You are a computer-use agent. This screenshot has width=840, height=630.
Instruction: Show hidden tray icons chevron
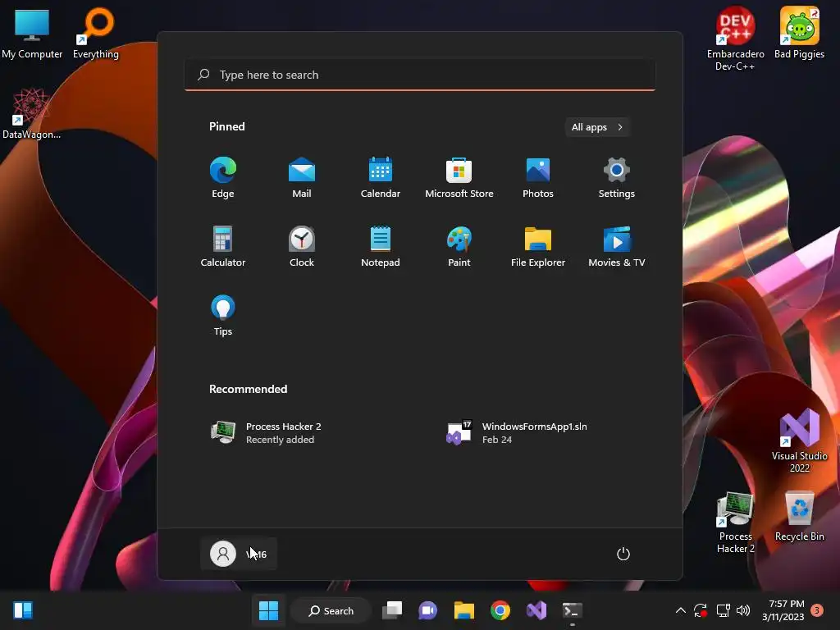tap(680, 610)
